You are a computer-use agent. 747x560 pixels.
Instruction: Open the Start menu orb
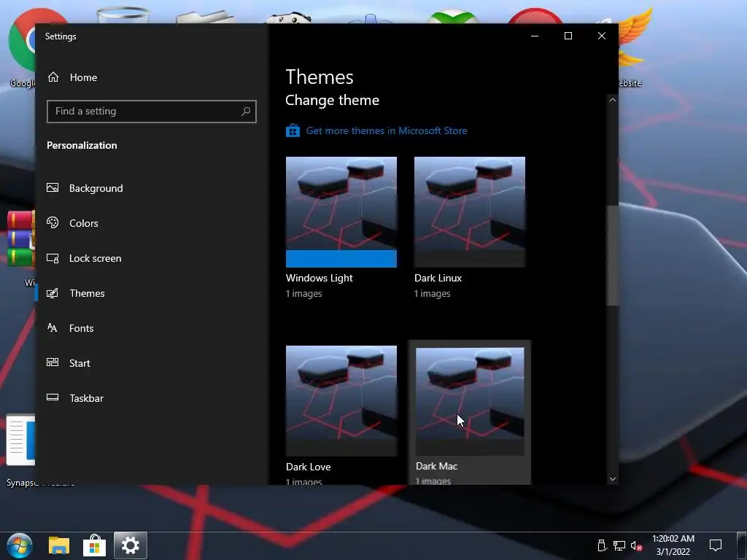point(20,545)
